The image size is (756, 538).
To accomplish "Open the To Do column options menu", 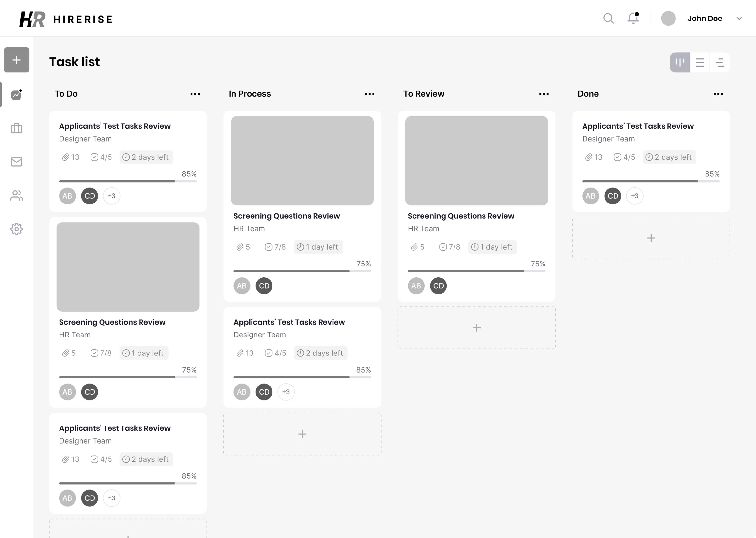I will click(195, 94).
